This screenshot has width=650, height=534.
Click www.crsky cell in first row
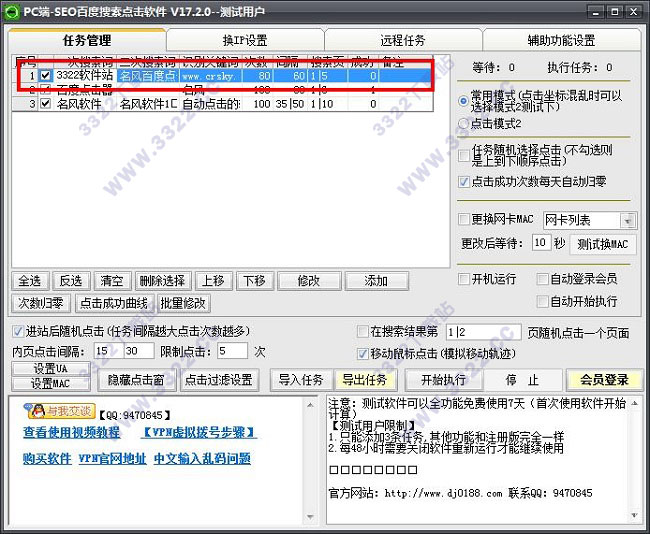(x=211, y=76)
